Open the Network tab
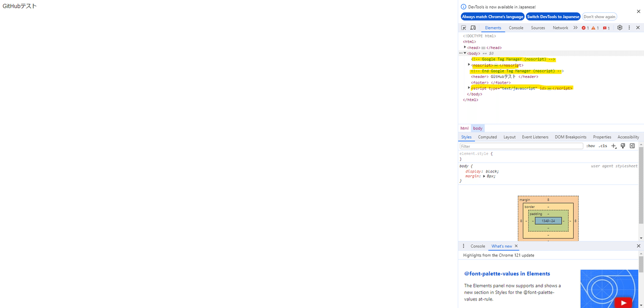This screenshot has width=644, height=308. [x=560, y=28]
